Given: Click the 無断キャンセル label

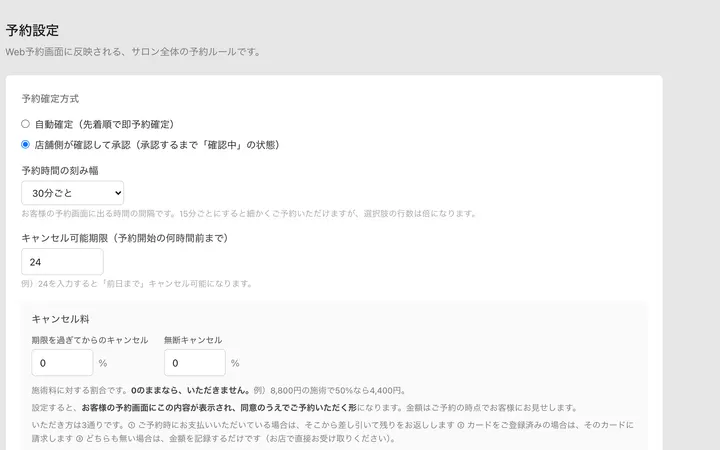Looking at the screenshot, I should click(193, 340).
